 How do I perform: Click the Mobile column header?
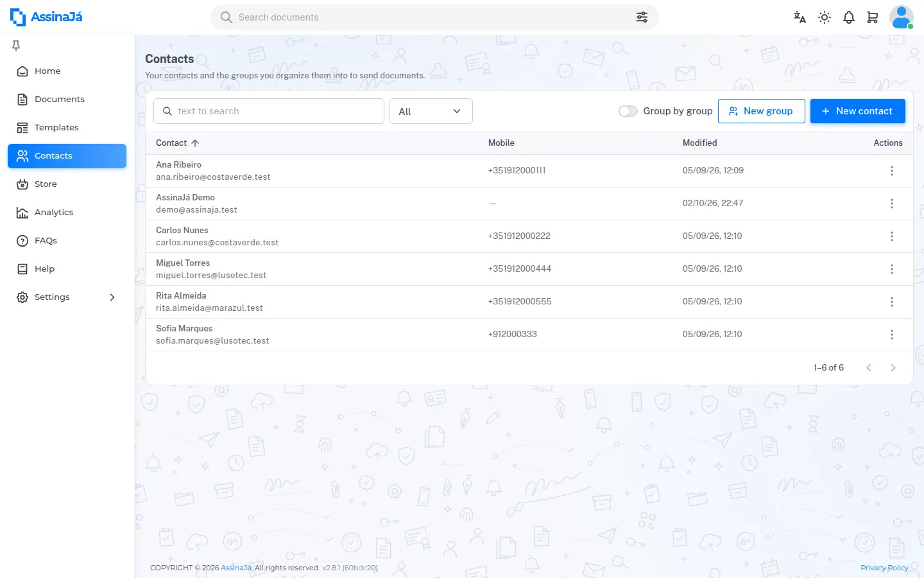tap(501, 143)
